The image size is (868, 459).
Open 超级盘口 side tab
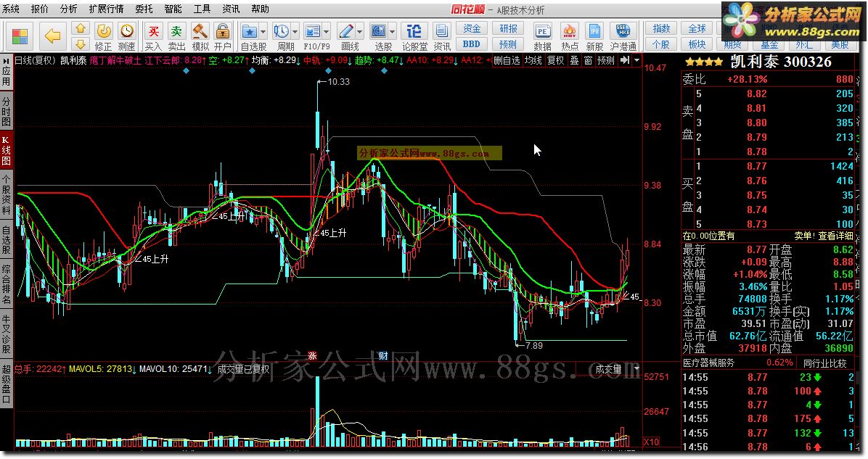coord(6,384)
